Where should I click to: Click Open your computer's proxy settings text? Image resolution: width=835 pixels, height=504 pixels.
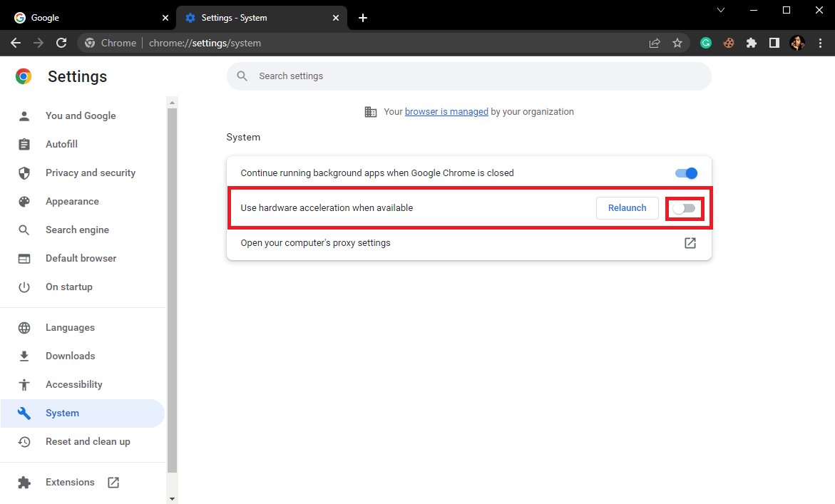point(315,243)
